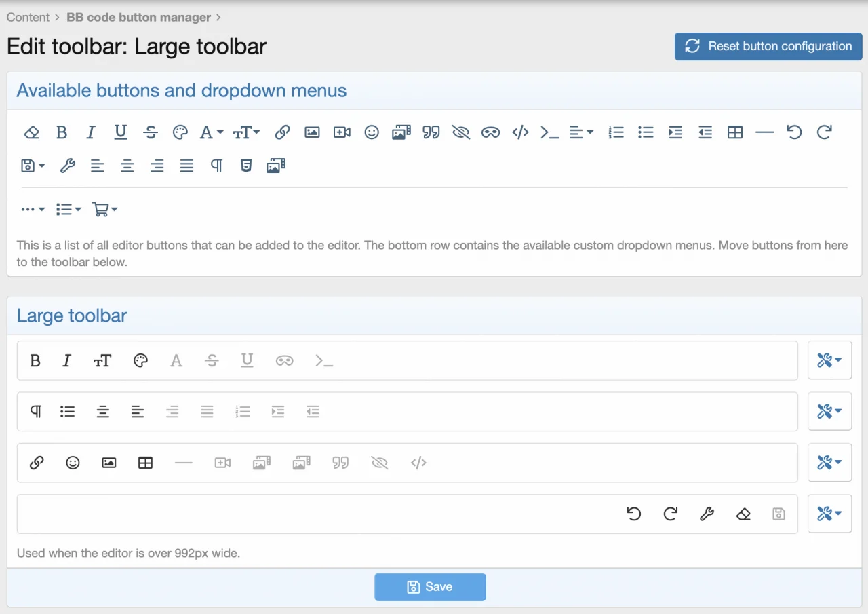Pick the color palette icon in Available buttons
Screen dimensions: 868x614
pyautogui.click(x=180, y=133)
